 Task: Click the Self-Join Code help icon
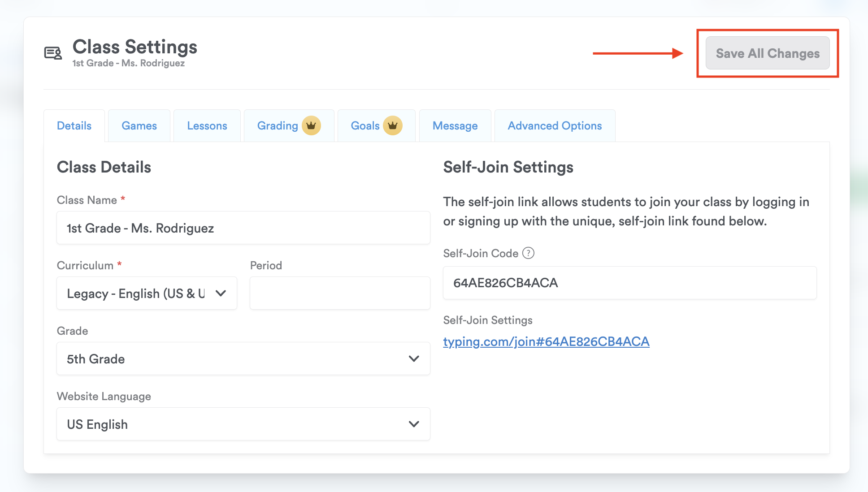(x=529, y=253)
